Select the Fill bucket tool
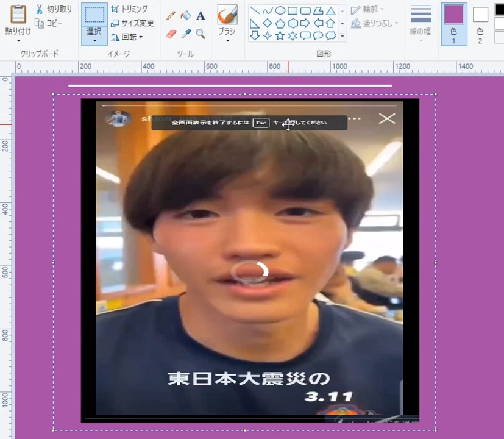Viewport: 504px width, 439px height. (x=185, y=15)
